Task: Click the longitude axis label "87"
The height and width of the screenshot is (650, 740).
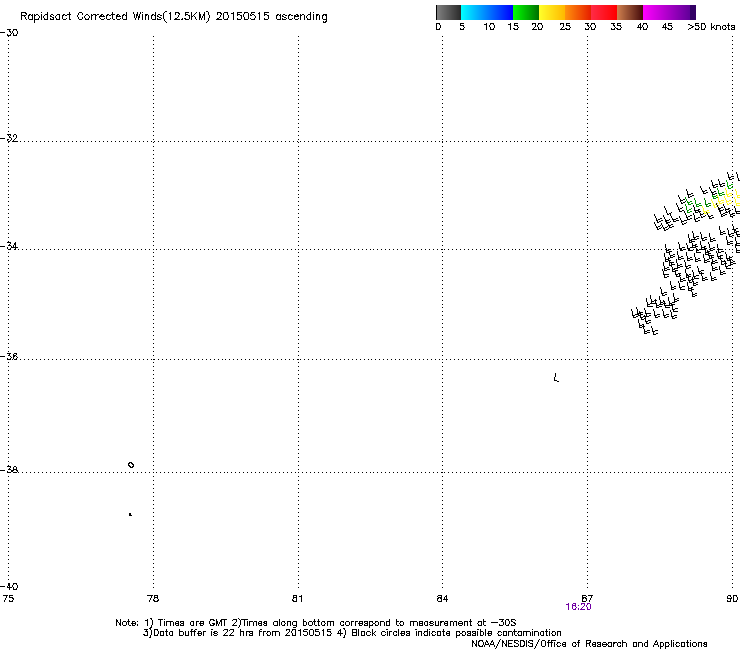Action: [587, 598]
